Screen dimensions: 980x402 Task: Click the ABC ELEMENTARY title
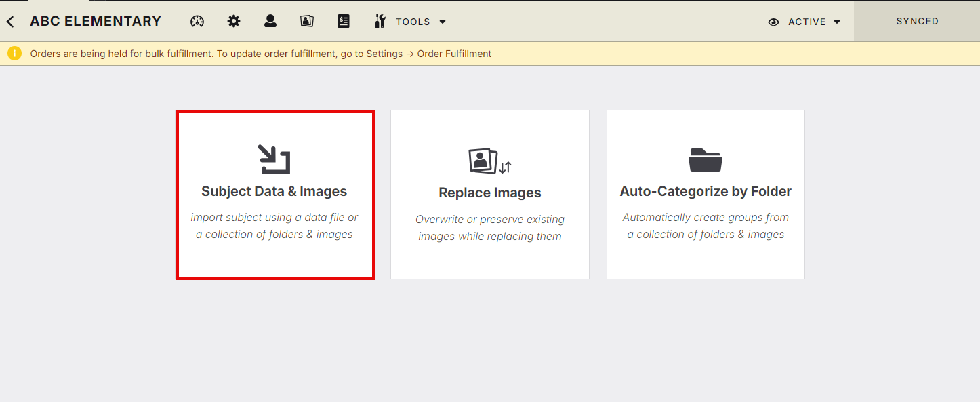(96, 21)
